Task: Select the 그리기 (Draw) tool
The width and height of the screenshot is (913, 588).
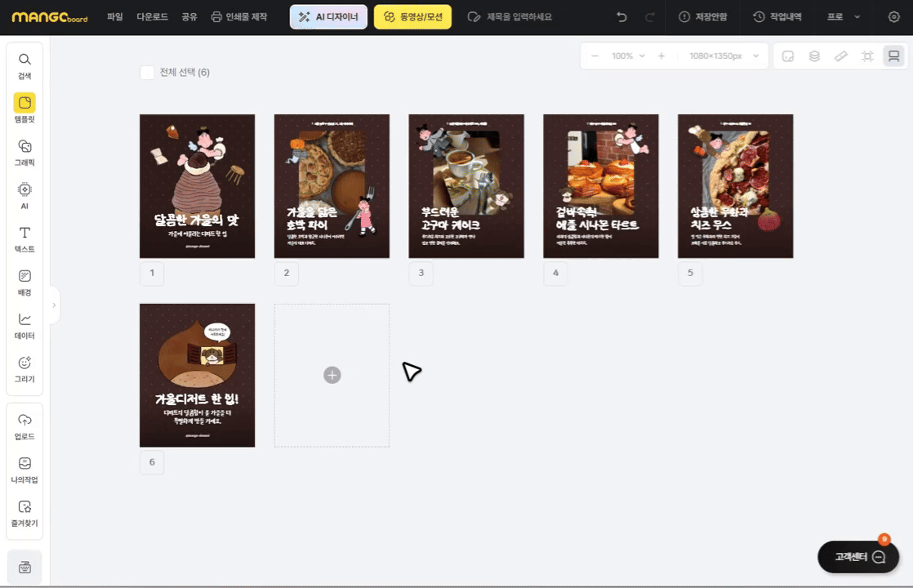Action: point(24,368)
